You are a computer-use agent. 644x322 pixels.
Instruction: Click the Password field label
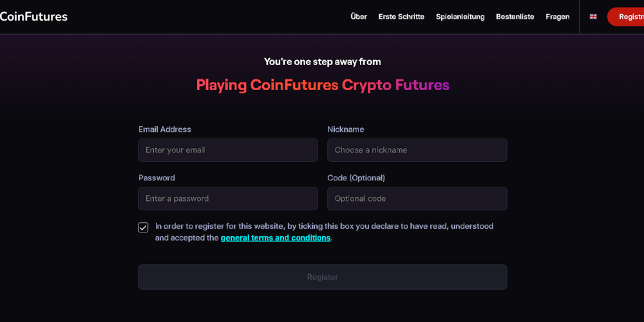tap(156, 178)
